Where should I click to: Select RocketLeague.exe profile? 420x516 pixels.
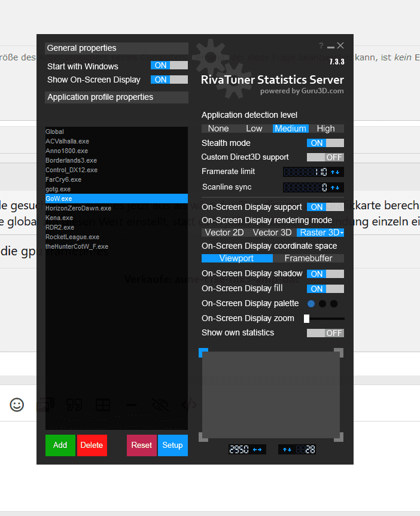click(117, 237)
